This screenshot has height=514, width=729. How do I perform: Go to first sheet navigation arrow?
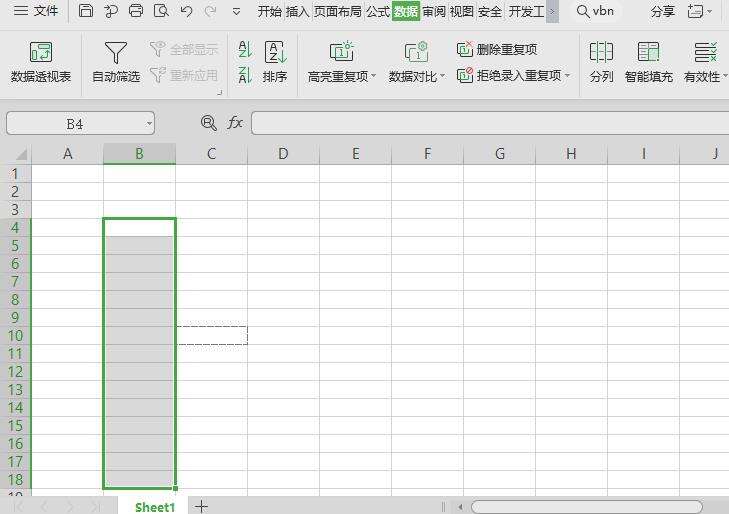point(18,507)
